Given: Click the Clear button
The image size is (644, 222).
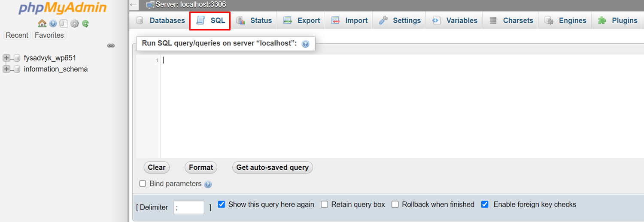Looking at the screenshot, I should click(157, 168).
